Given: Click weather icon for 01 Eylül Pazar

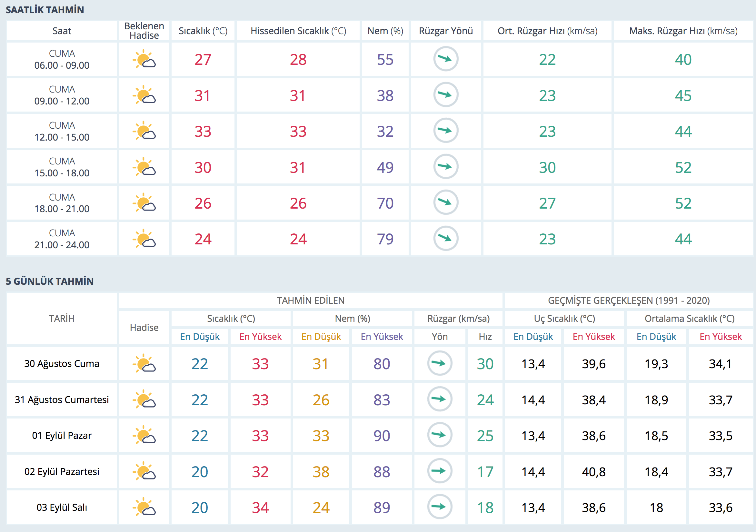Looking at the screenshot, I should point(144,435).
